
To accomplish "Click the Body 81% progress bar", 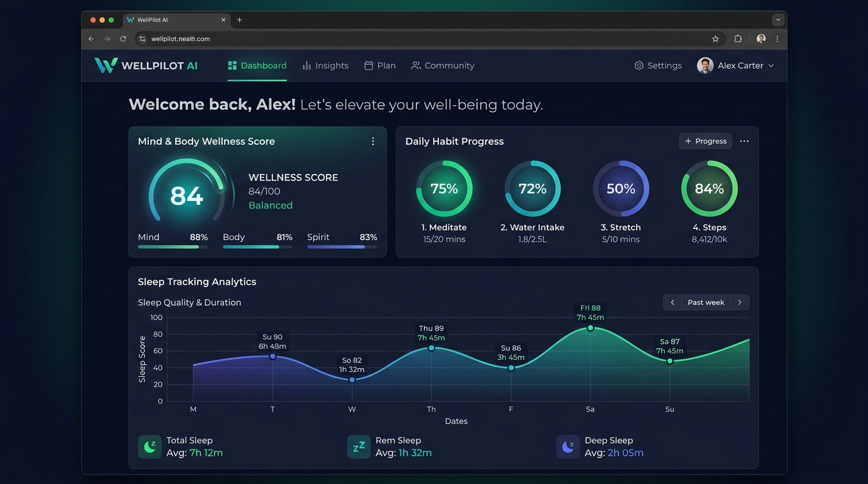I will [257, 247].
